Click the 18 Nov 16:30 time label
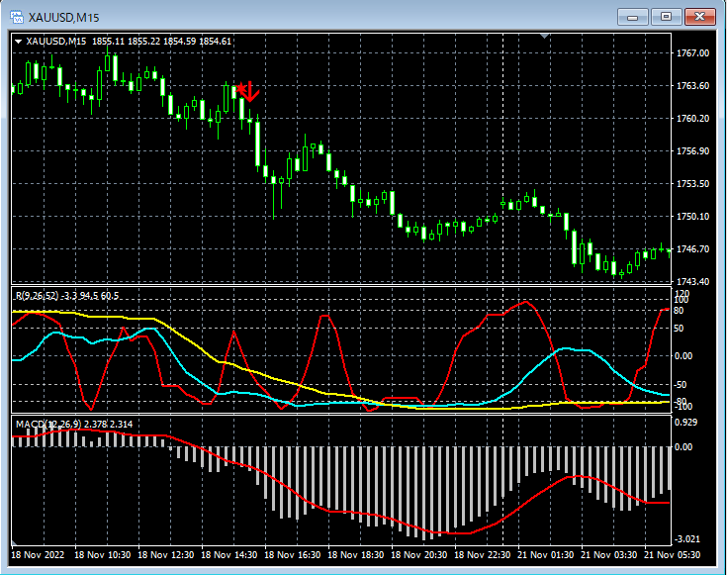The width and height of the screenshot is (728, 575). [x=293, y=554]
